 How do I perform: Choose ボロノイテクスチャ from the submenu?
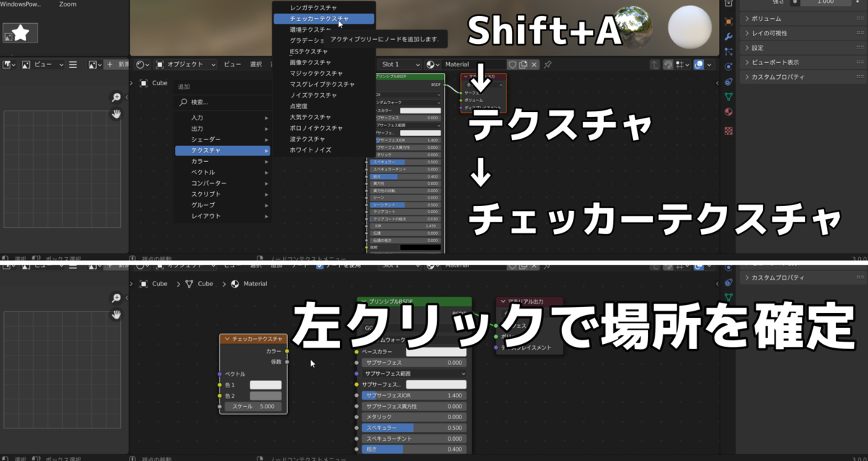tap(324, 128)
